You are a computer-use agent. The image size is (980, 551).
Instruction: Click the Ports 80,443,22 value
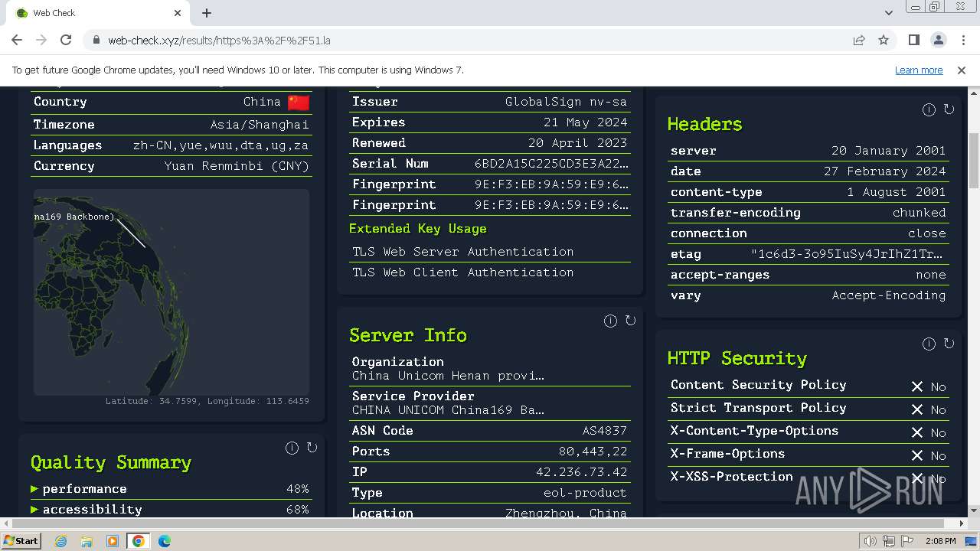(x=593, y=452)
